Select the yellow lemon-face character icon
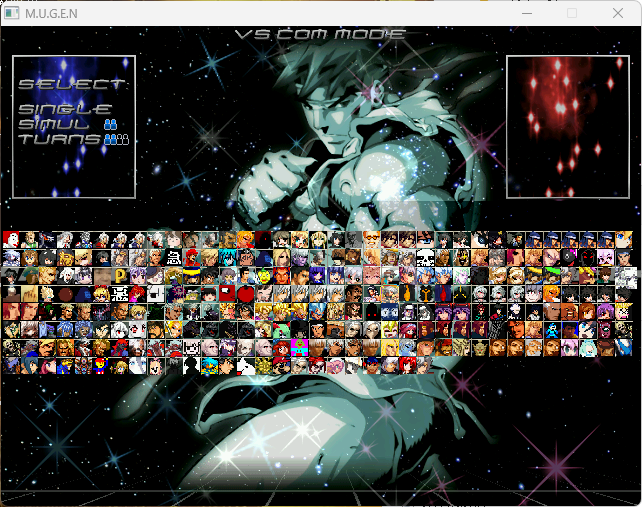Image resolution: width=642 pixels, height=507 pixels. click(x=264, y=276)
